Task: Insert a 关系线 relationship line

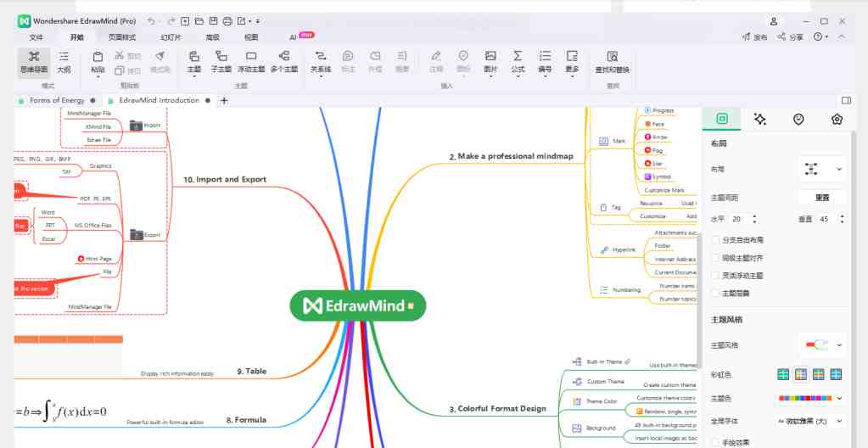Action: click(x=320, y=60)
